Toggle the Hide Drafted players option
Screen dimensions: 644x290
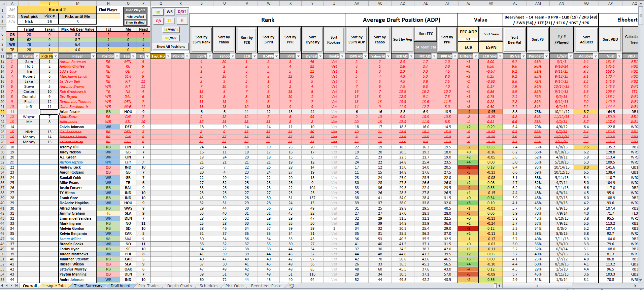pos(135,16)
